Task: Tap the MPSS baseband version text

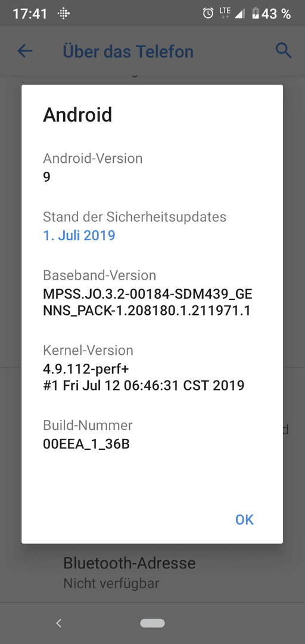Action: [148, 303]
